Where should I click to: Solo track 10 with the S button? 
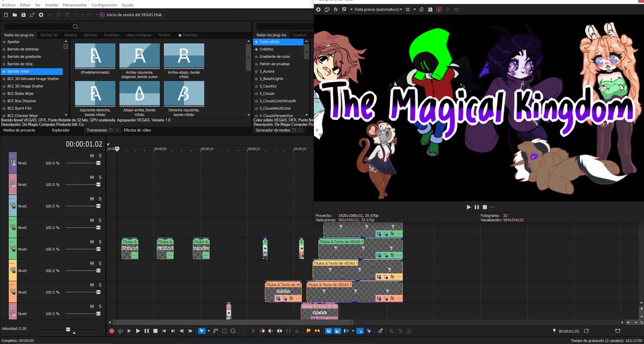(99, 156)
